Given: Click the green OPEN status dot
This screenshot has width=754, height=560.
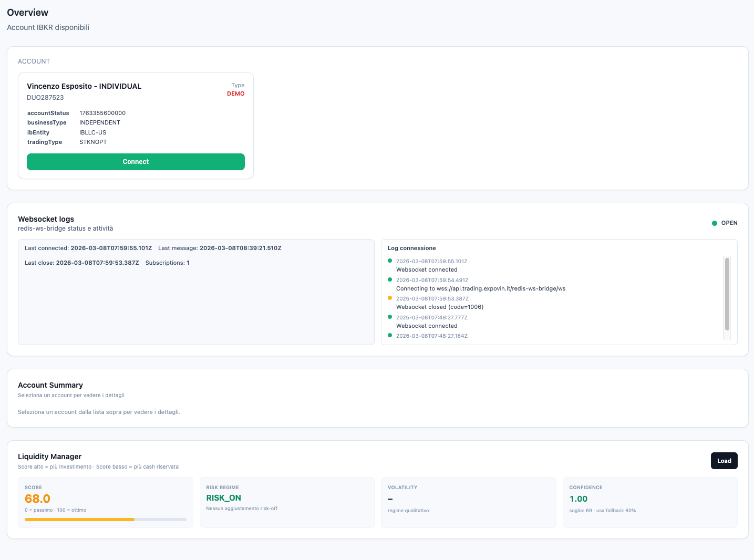Looking at the screenshot, I should click(714, 223).
